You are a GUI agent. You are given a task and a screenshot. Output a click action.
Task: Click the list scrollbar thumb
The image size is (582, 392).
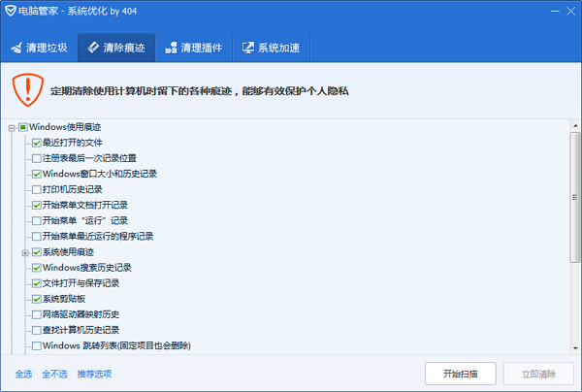575,198
